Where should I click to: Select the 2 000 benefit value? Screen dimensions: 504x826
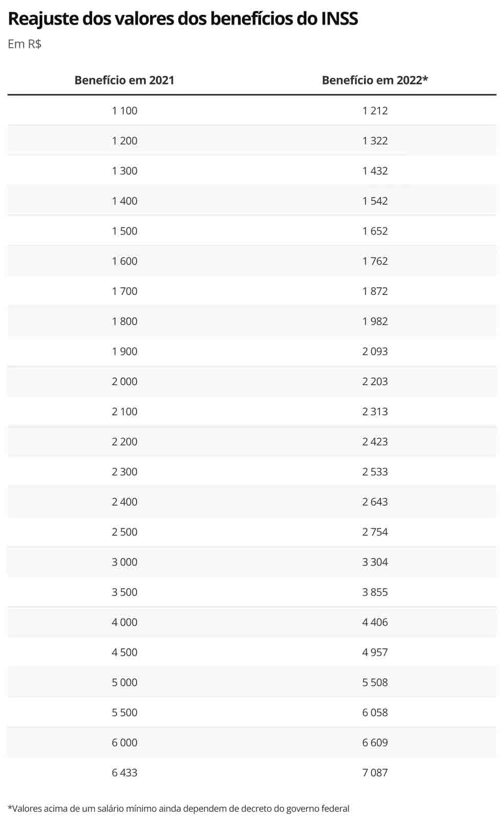tap(124, 382)
